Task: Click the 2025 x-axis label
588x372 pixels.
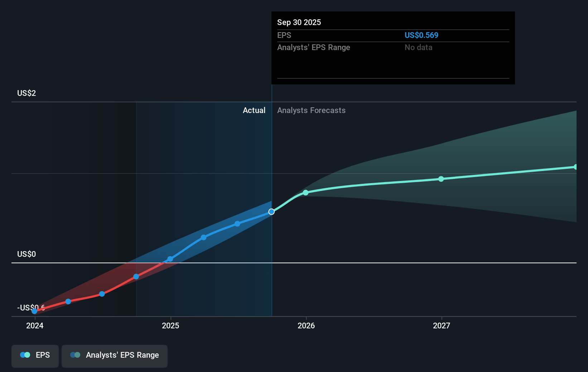Action: coord(170,325)
